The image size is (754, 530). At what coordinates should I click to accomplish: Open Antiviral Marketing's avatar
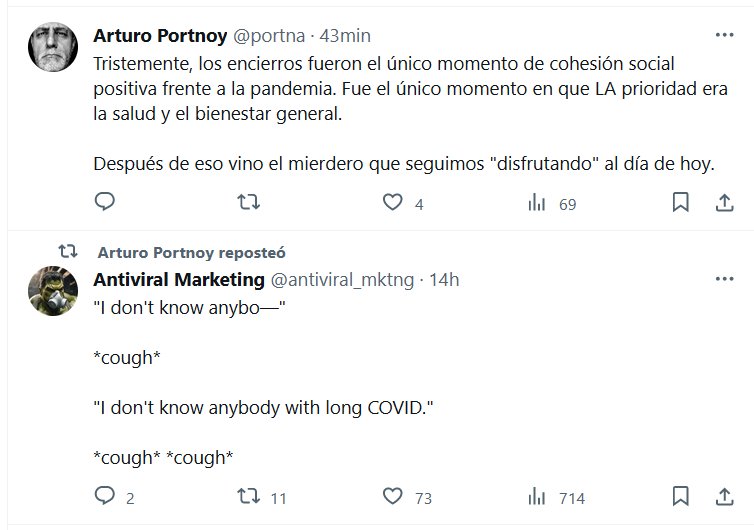[54, 291]
